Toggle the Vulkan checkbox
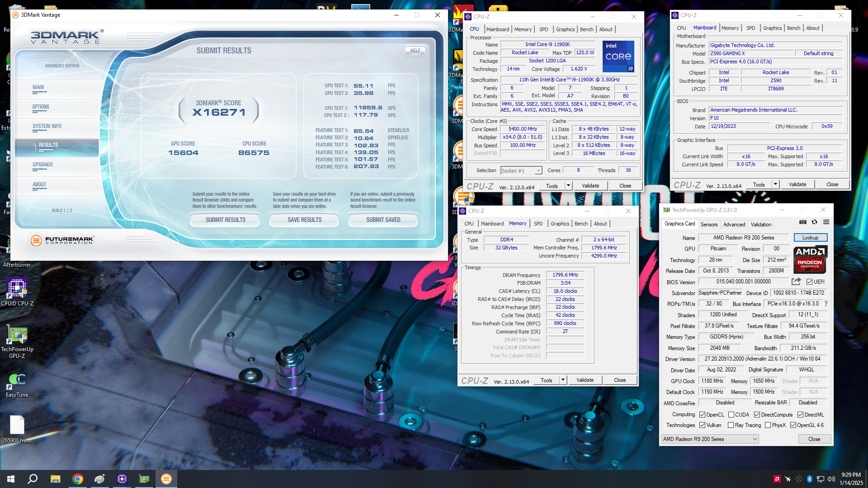The height and width of the screenshot is (488, 868). 702,425
